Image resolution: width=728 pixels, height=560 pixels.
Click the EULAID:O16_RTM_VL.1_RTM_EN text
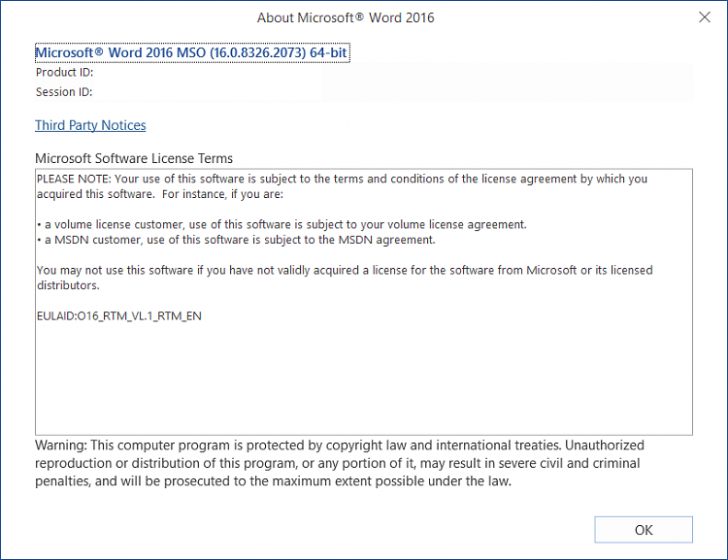click(x=118, y=316)
